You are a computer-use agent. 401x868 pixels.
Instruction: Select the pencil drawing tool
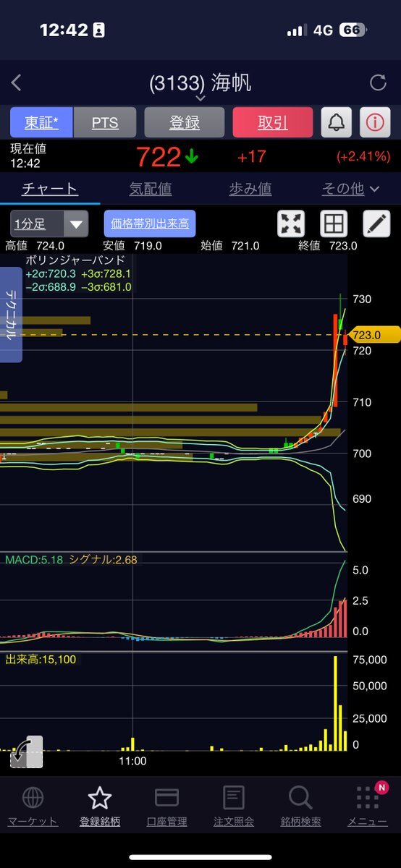376,224
